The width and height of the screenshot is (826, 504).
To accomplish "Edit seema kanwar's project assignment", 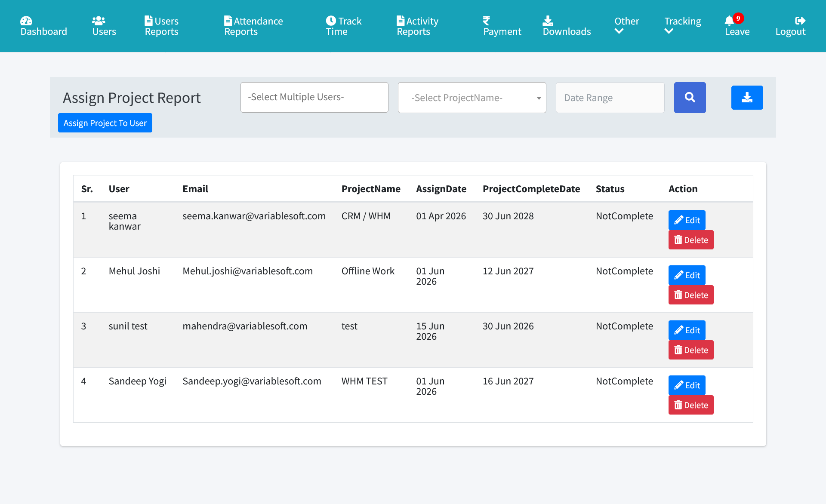I will point(687,220).
